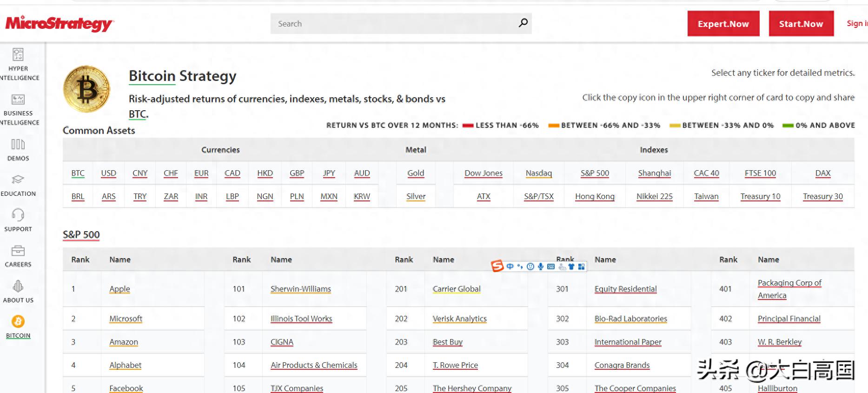Open the Treasury 10 bond link
This screenshot has width=868, height=393.
760,196
